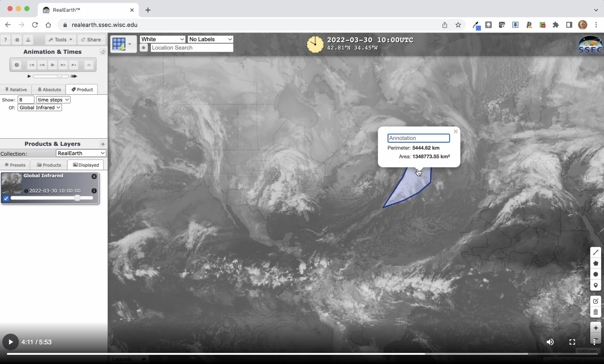
Task: Select the draw circle tool
Action: pos(595,274)
